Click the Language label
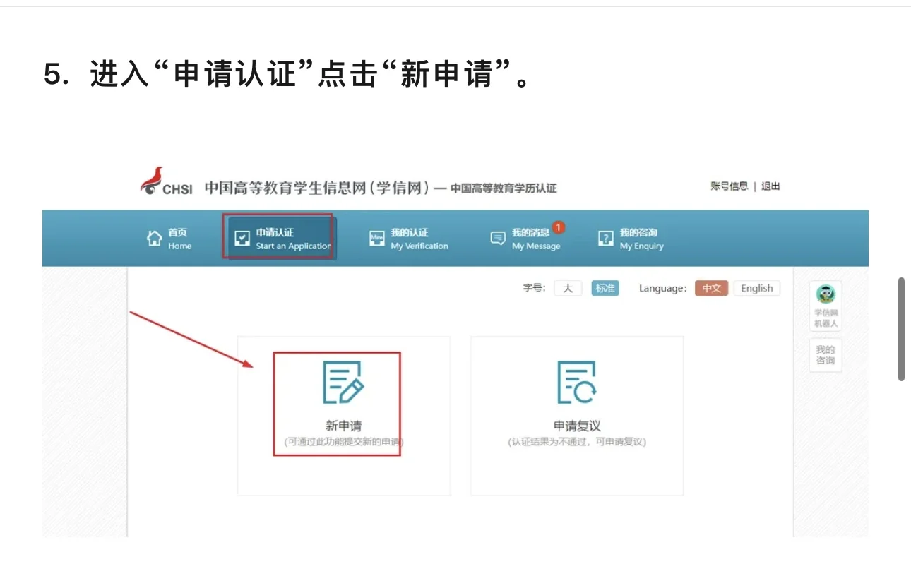Viewport: 911px width, 588px height. [662, 288]
